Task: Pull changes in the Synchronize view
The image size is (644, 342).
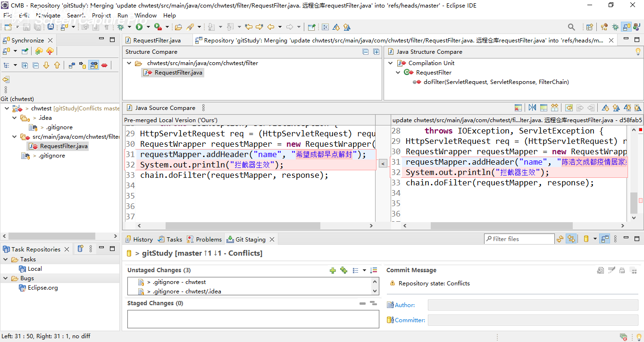Action: point(39,51)
